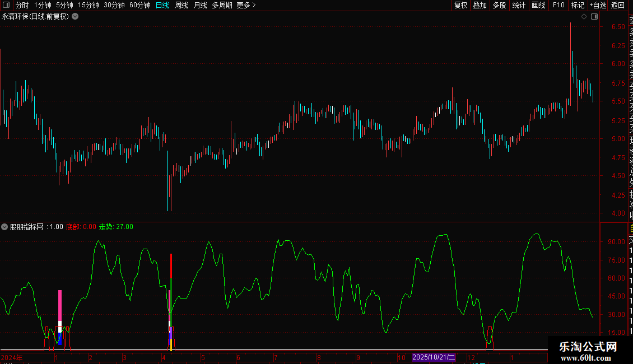
Task: Click the 股朋指标网 indicator name
Action: [27, 227]
